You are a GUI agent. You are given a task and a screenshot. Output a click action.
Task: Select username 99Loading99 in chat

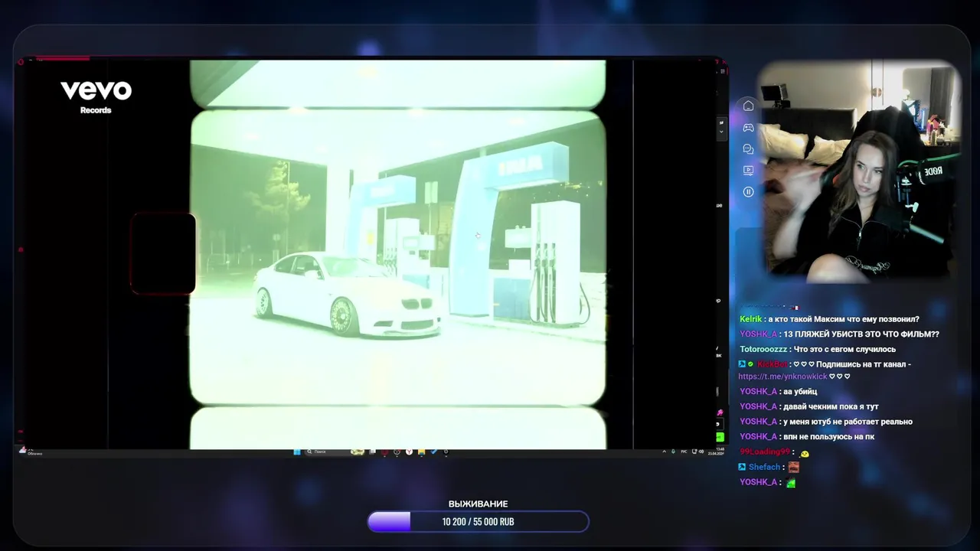[765, 452]
